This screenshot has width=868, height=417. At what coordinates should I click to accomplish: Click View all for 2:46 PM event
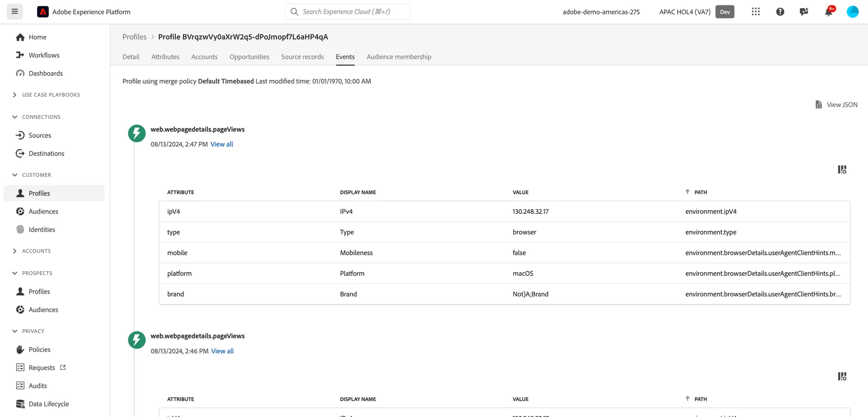coord(222,351)
